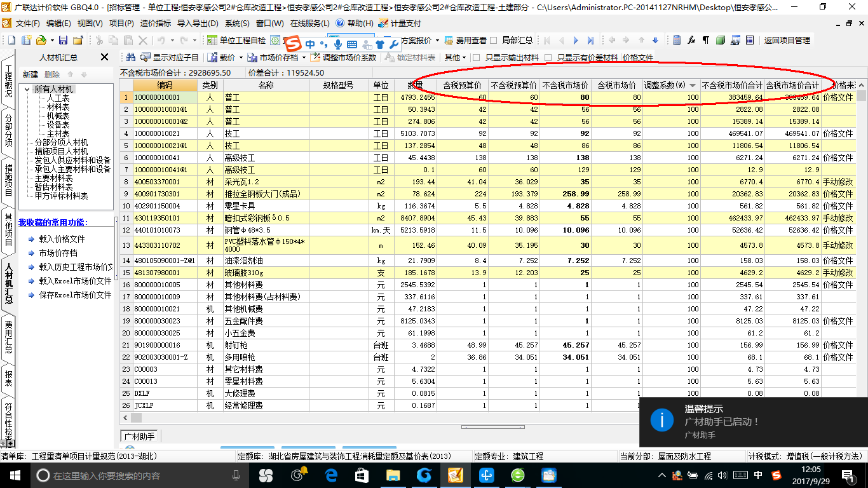Viewport: 868px width, 488px height.
Task: Click the Windows taskbar search box
Action: coord(139,475)
